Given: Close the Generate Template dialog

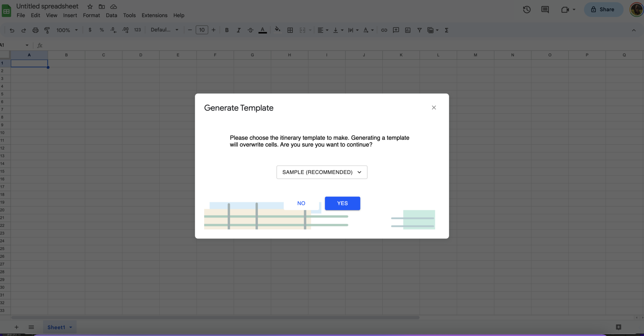Looking at the screenshot, I should (x=434, y=108).
